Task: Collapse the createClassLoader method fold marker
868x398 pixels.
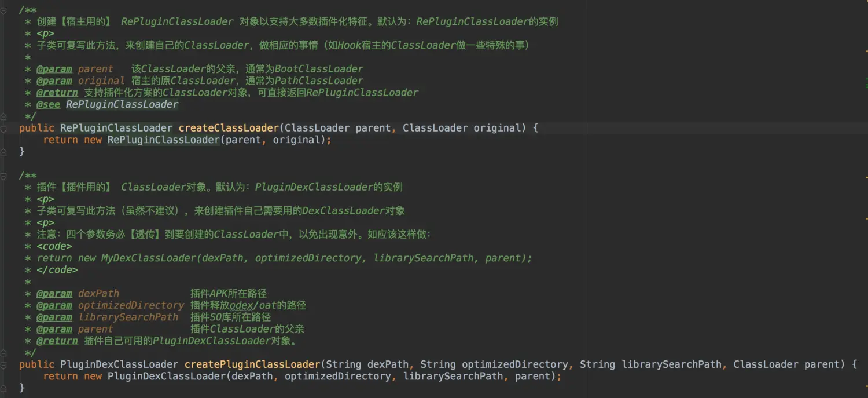Action: pyautogui.click(x=4, y=128)
